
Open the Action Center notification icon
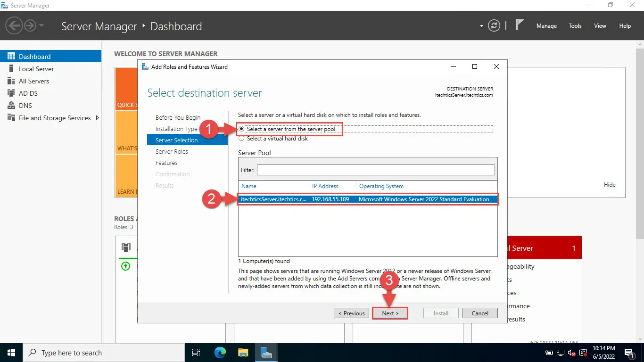(x=629, y=353)
